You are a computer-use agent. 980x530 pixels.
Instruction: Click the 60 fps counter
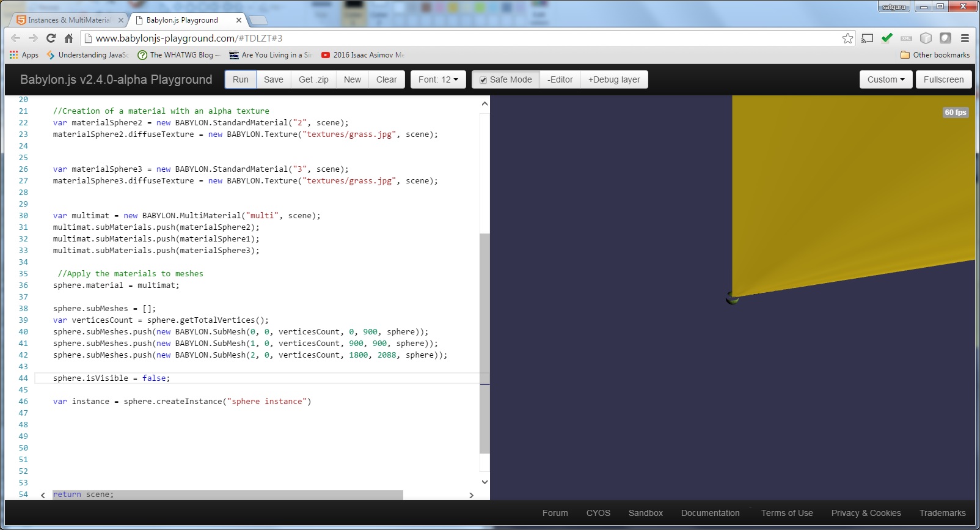[x=956, y=112]
